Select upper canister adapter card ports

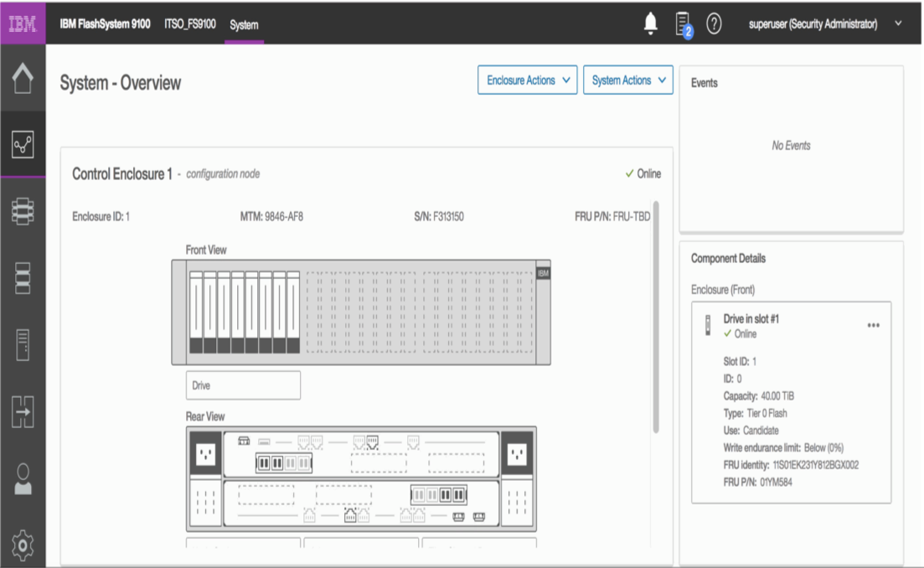283,463
